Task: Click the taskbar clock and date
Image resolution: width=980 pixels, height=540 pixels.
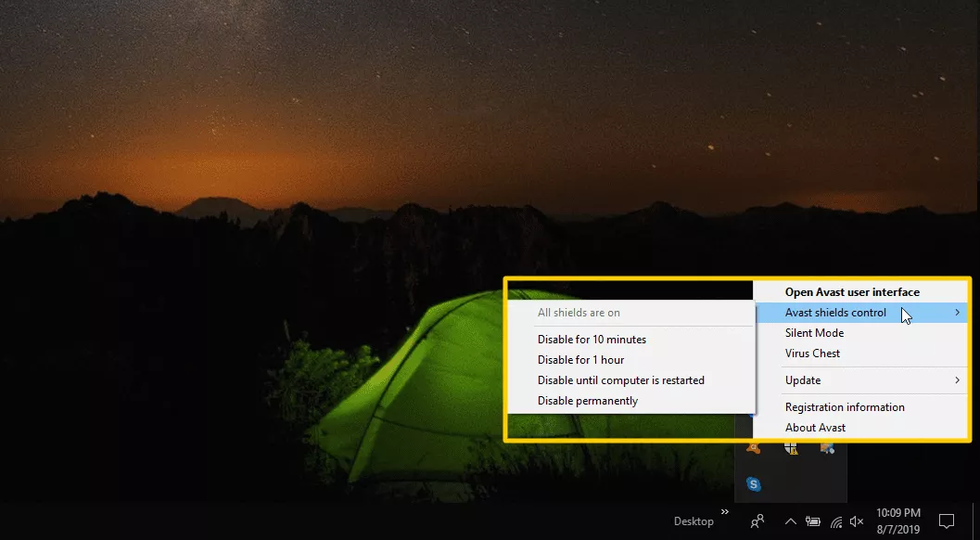Action: [897, 521]
